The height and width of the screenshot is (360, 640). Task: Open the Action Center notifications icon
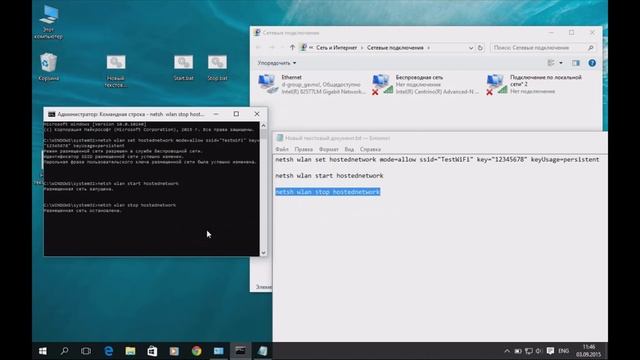550,351
